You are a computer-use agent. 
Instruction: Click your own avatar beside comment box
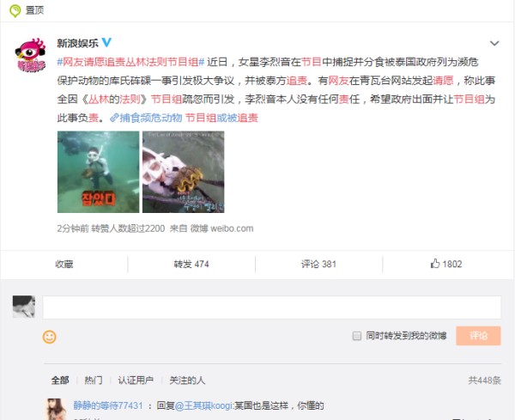[24, 307]
